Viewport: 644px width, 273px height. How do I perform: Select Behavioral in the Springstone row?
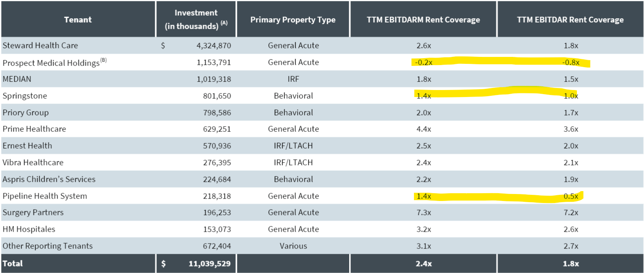click(x=294, y=96)
